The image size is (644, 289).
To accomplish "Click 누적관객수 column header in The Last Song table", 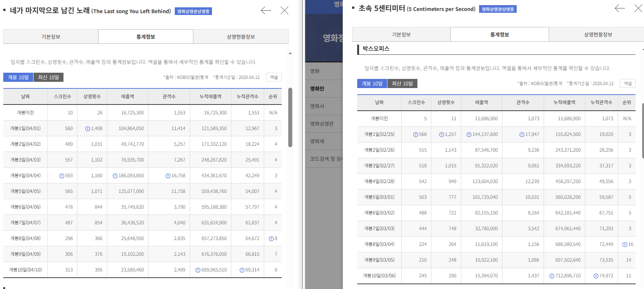I will (x=247, y=96).
